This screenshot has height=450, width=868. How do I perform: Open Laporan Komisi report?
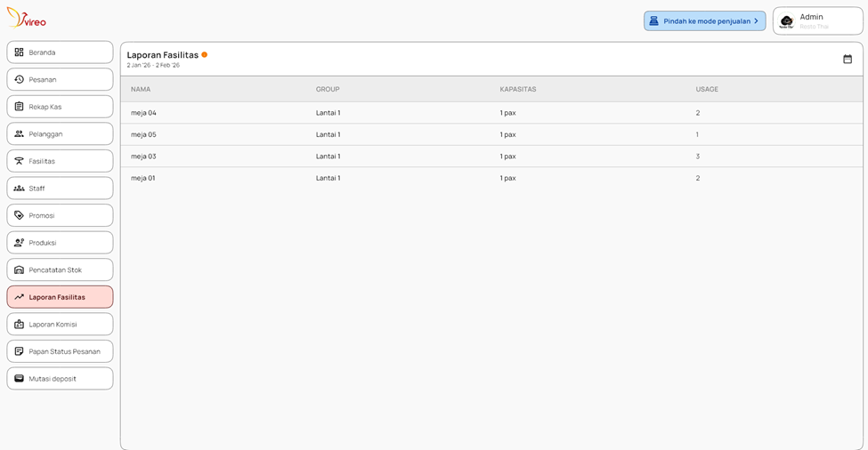60,325
